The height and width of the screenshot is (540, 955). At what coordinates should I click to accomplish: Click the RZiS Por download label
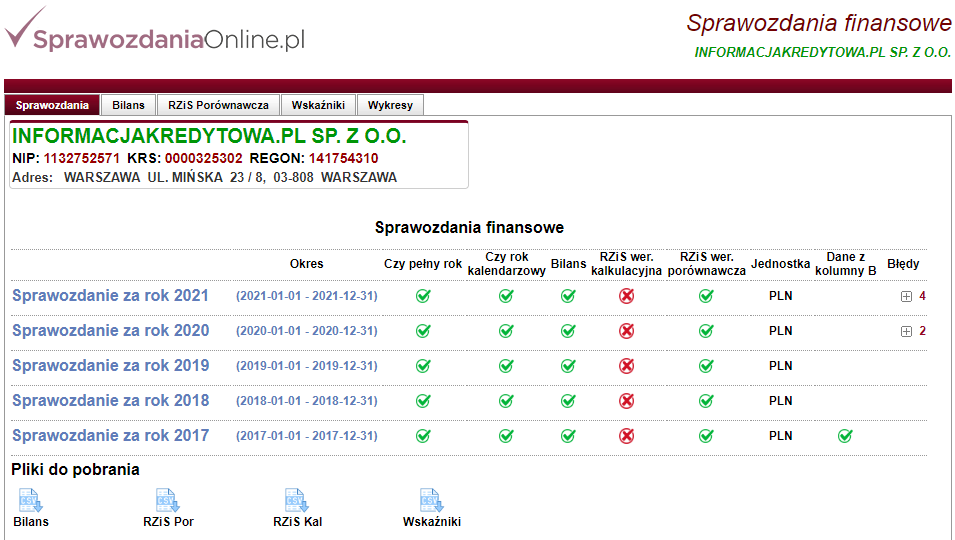point(168,522)
